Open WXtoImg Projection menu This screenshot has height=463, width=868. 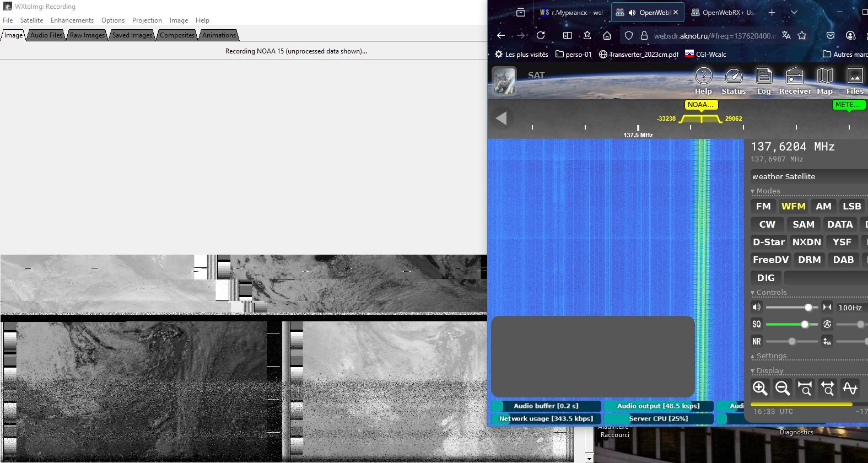(x=147, y=20)
